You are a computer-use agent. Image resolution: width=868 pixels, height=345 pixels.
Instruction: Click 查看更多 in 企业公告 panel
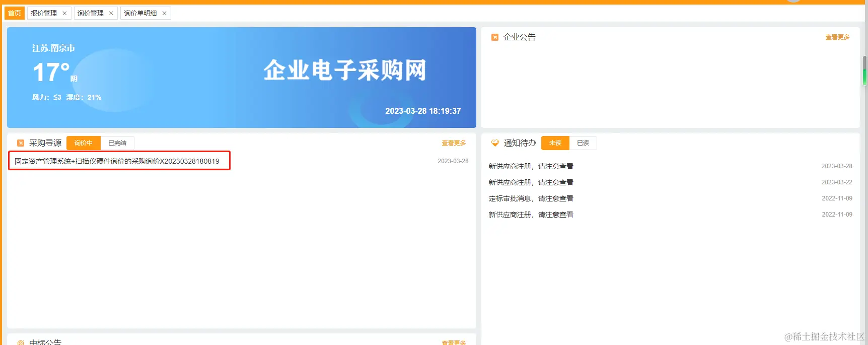point(837,37)
